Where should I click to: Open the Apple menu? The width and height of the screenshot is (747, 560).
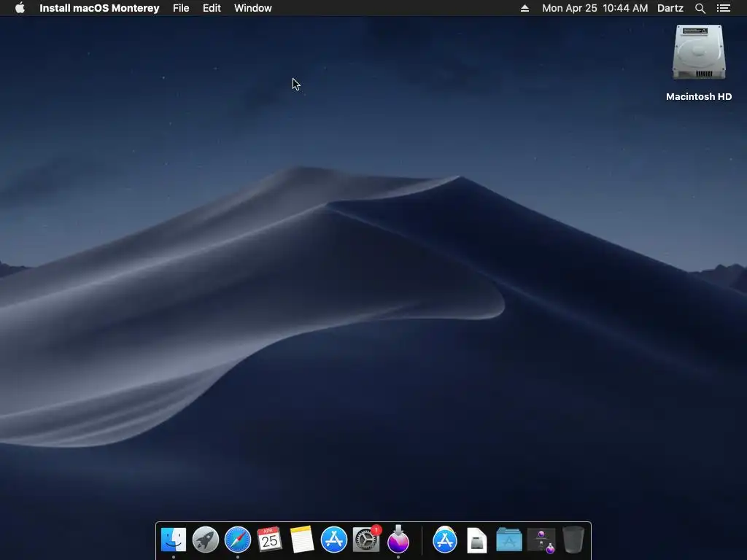pyautogui.click(x=20, y=8)
